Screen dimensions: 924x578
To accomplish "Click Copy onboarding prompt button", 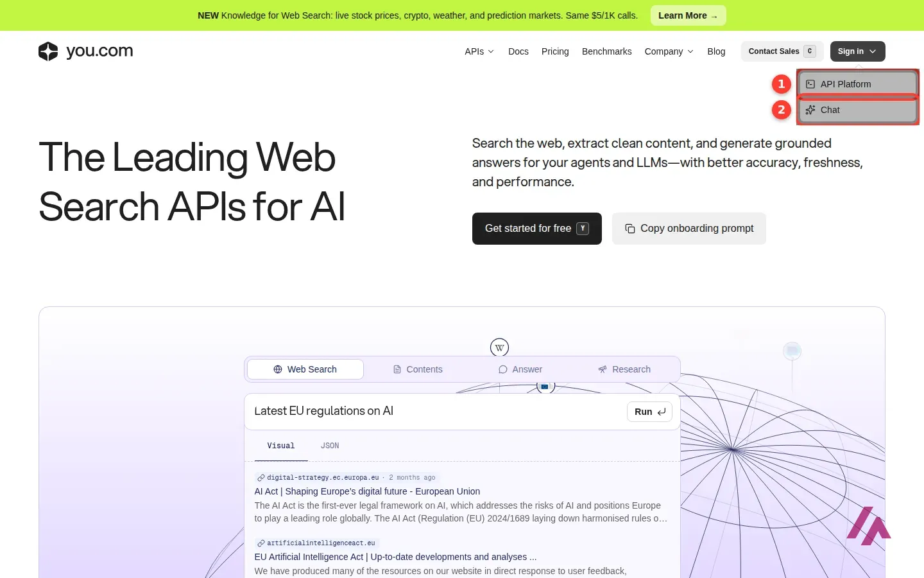I will pyautogui.click(x=689, y=229).
